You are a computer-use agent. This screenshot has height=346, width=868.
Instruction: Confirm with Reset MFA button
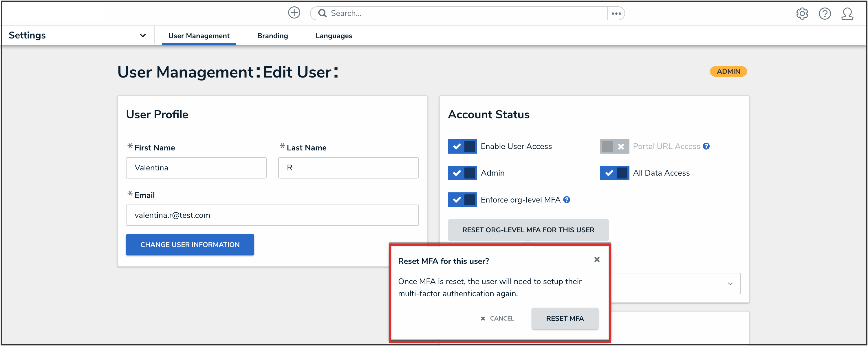click(x=565, y=318)
